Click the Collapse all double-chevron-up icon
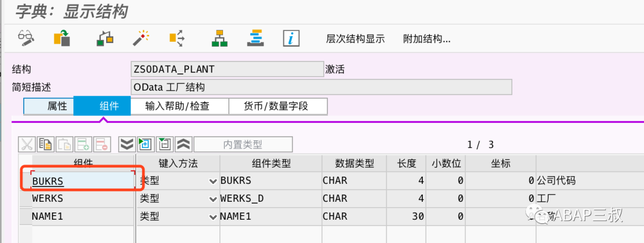644x243 pixels. pos(184,144)
